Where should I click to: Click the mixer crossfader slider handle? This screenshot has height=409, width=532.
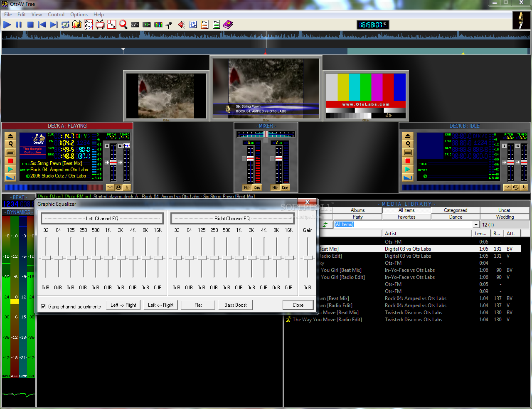coord(266,134)
